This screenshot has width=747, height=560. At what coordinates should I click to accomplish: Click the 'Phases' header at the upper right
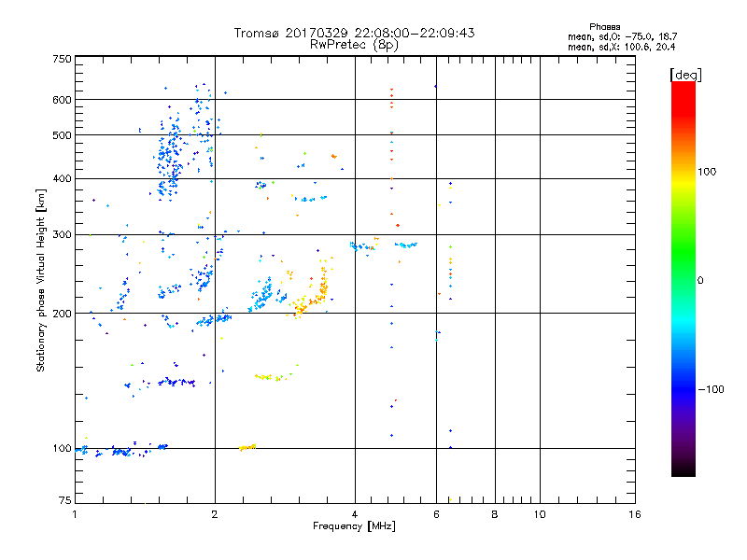(604, 27)
